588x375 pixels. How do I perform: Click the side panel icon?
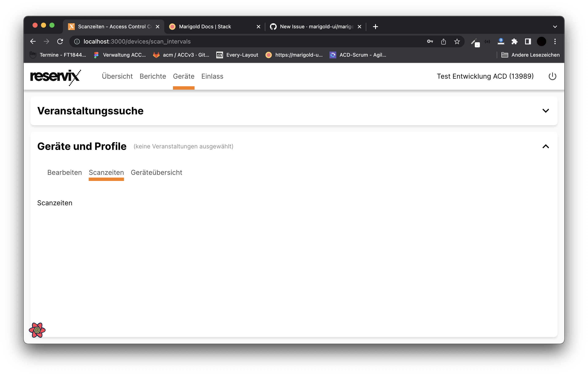pyautogui.click(x=528, y=42)
